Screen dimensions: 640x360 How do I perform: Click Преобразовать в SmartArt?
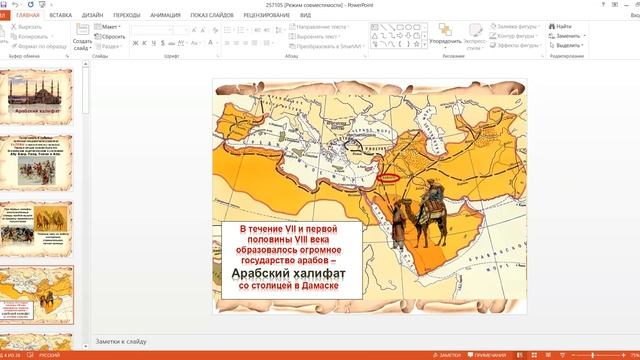(327, 47)
